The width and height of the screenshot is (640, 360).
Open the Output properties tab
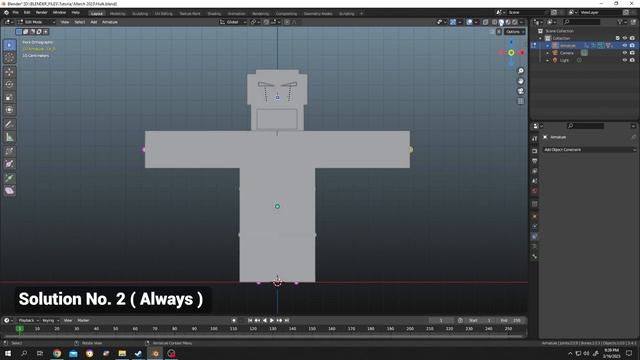(535, 161)
